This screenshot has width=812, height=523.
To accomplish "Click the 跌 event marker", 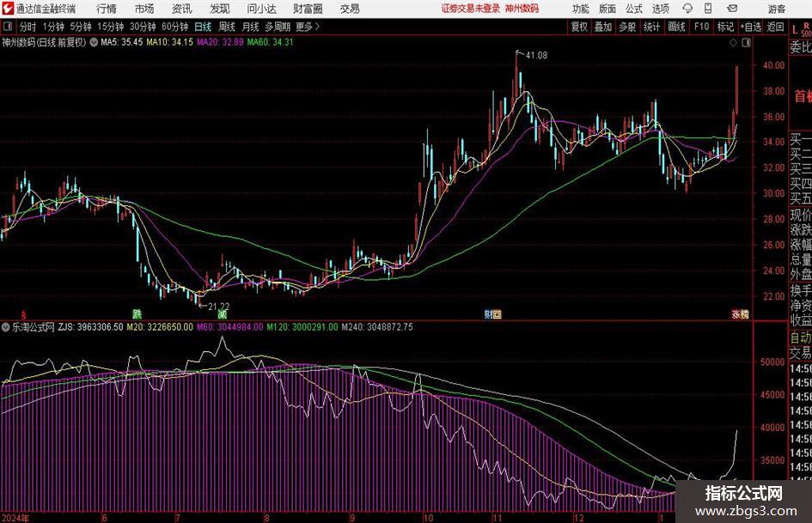I will pos(137,313).
